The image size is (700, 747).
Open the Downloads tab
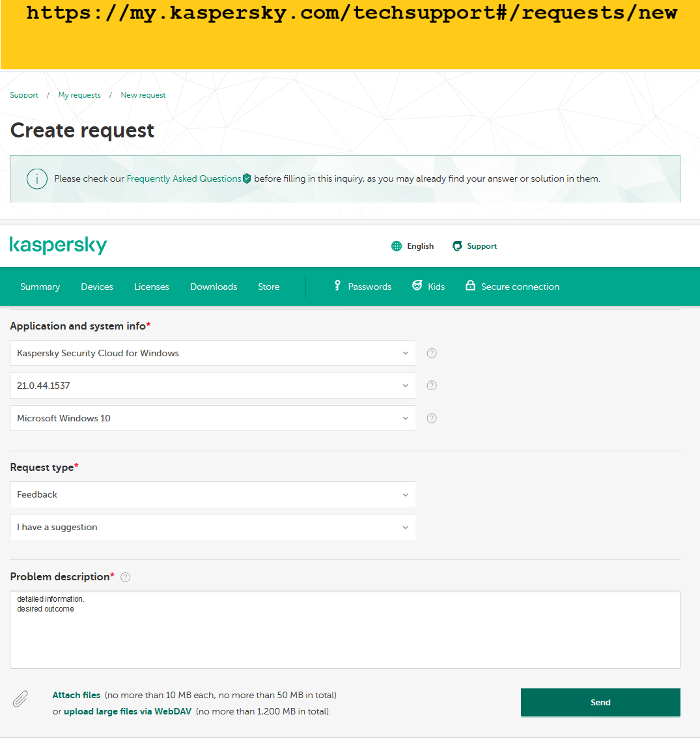(x=214, y=287)
